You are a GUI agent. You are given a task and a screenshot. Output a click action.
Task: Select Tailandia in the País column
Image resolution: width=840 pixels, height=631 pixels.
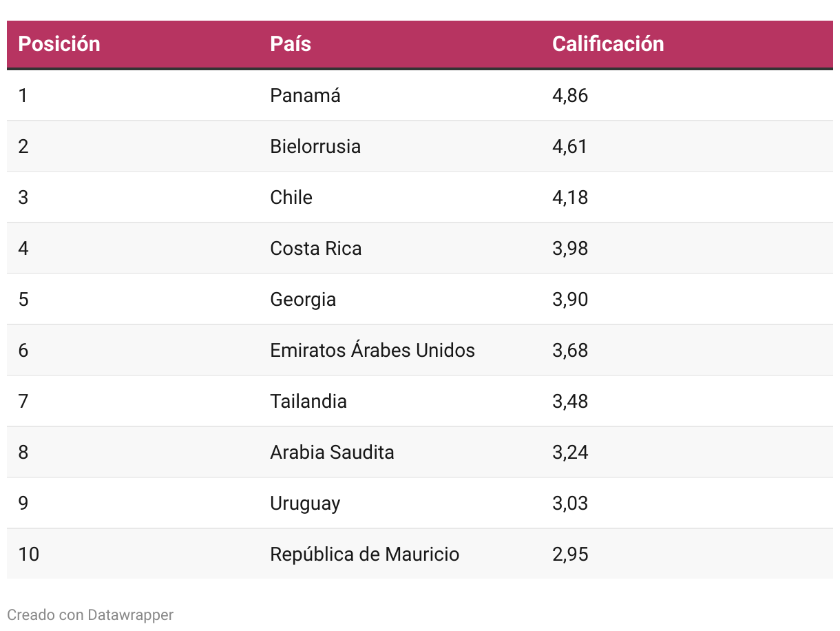[x=308, y=401]
